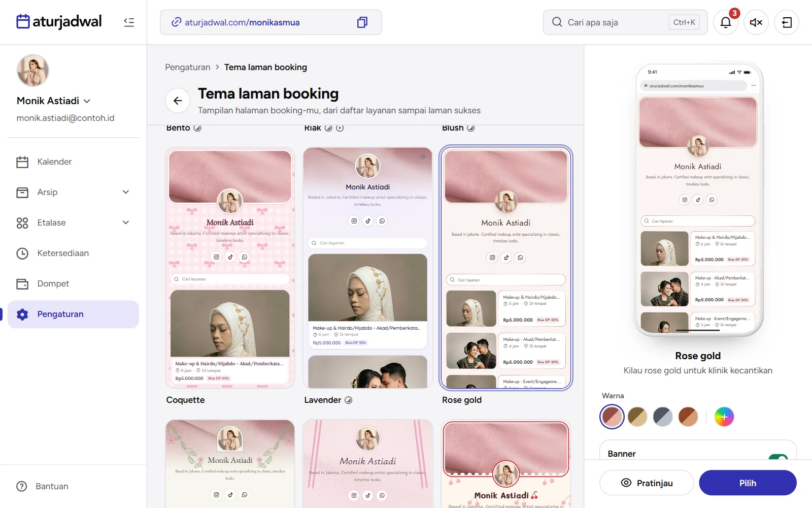Click the aturjadwal.com/monikasmua URL link
The image size is (812, 508).
[x=242, y=22]
